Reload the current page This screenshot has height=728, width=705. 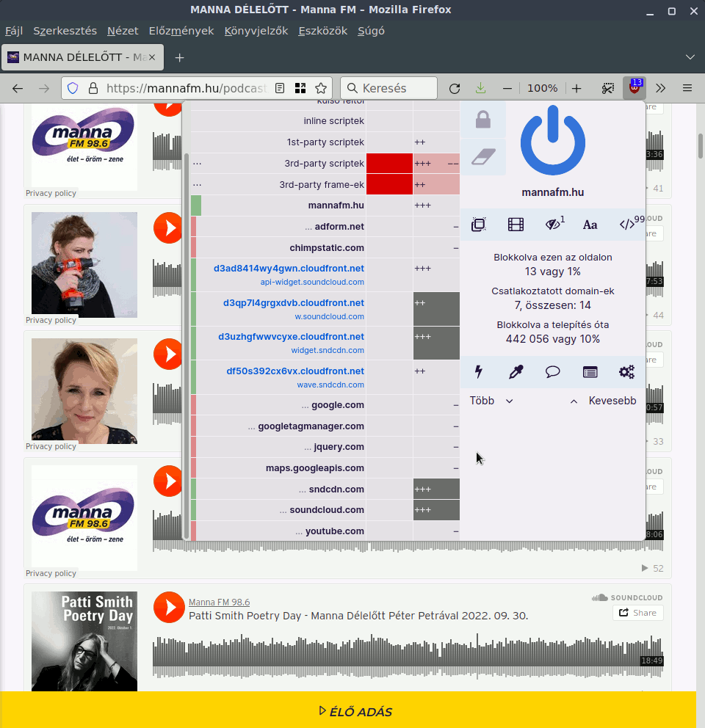455,88
